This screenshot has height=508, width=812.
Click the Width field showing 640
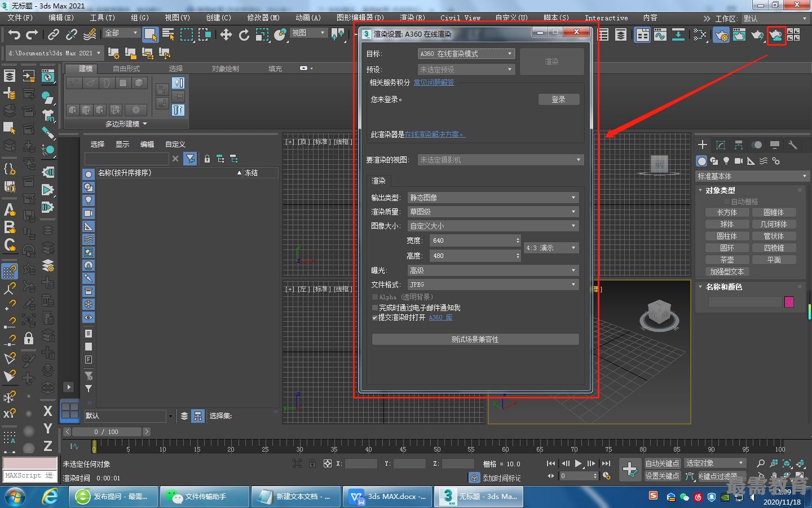click(475, 240)
